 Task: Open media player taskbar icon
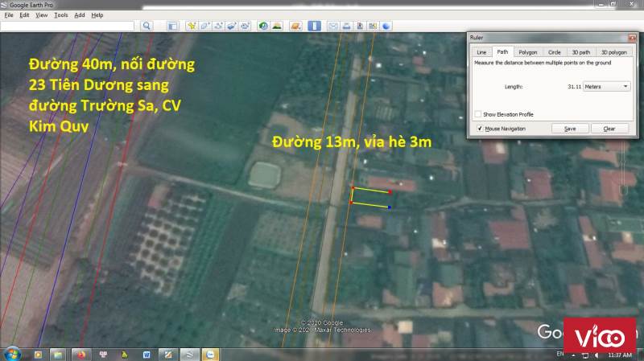coord(38,355)
